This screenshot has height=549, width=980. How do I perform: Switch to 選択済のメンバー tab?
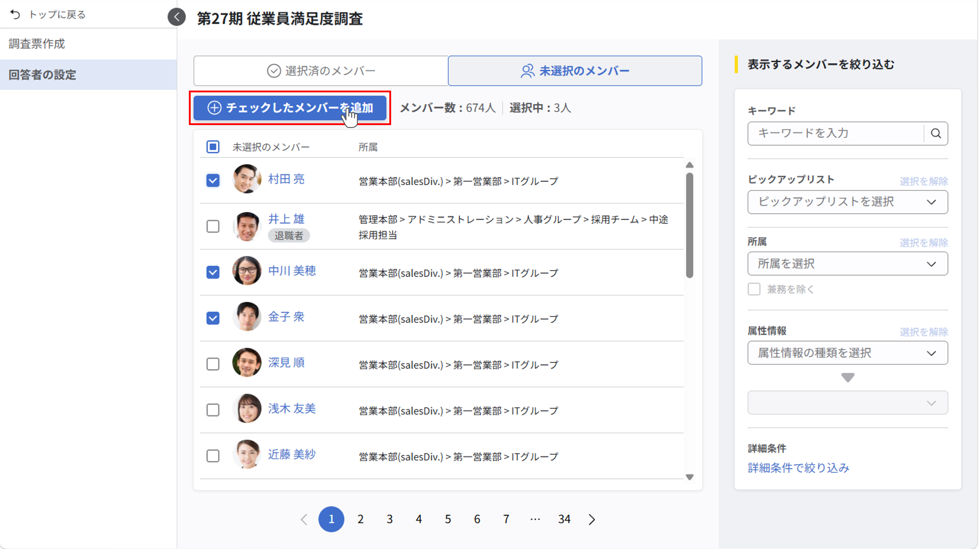[x=321, y=71]
